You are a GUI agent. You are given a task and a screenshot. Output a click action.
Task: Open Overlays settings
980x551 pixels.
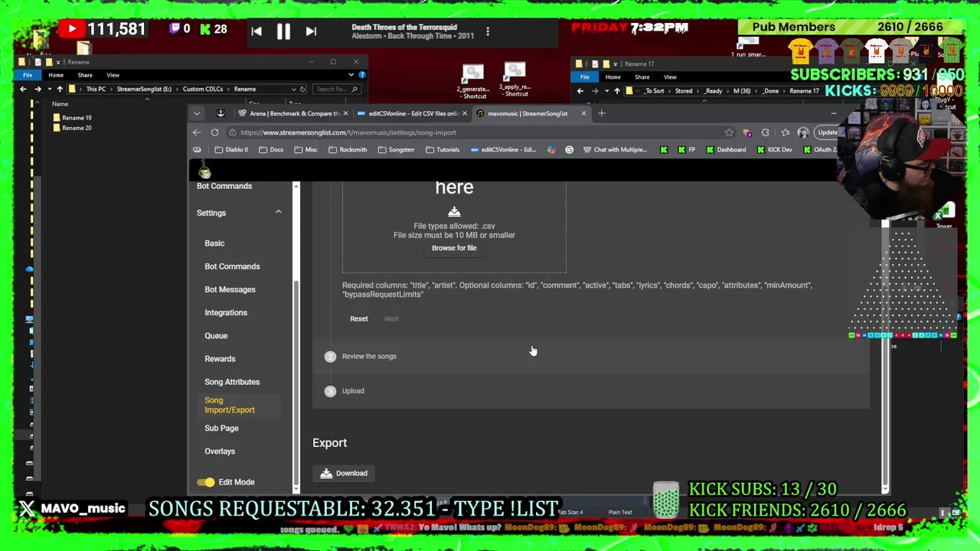coord(220,452)
